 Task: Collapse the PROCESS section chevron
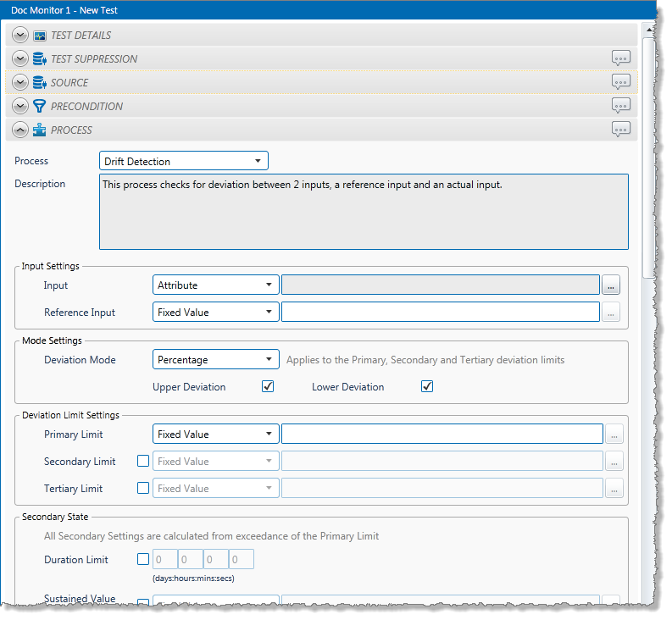pyautogui.click(x=20, y=130)
